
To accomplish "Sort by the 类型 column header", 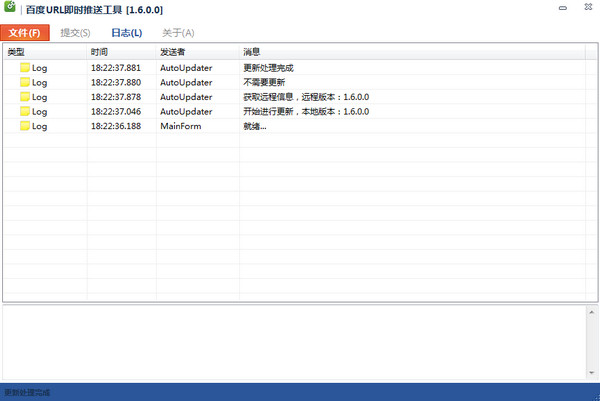I will 45,52.
